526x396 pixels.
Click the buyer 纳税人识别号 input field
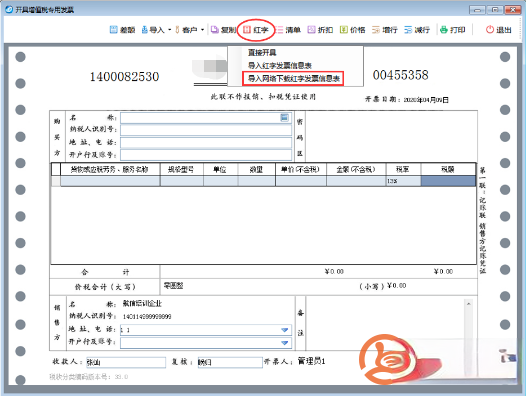tap(206, 130)
